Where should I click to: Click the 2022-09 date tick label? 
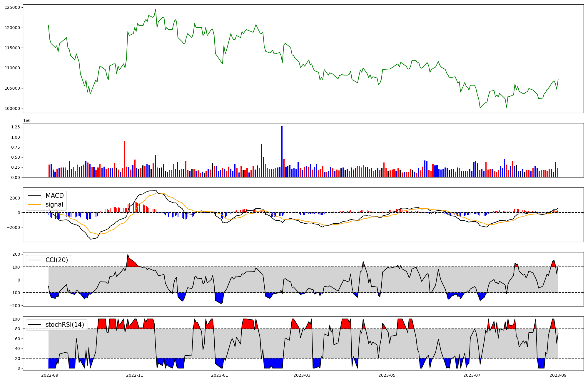pyautogui.click(x=50, y=375)
